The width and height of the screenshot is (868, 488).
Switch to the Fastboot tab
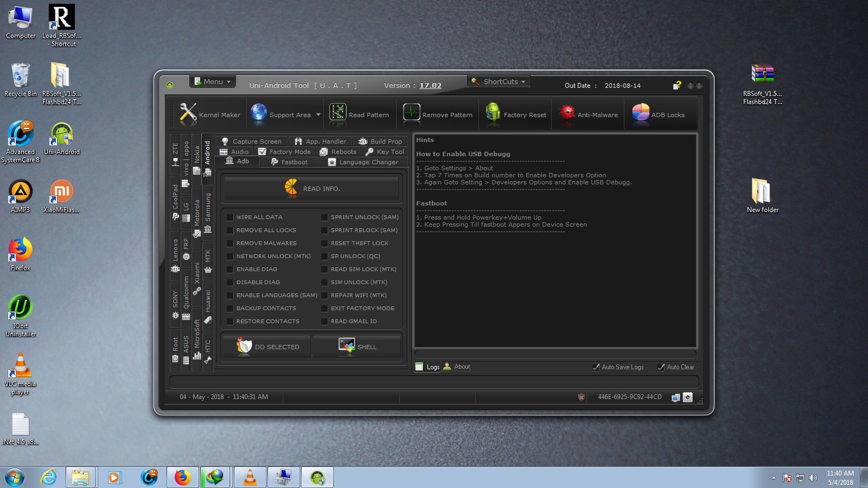click(x=289, y=162)
